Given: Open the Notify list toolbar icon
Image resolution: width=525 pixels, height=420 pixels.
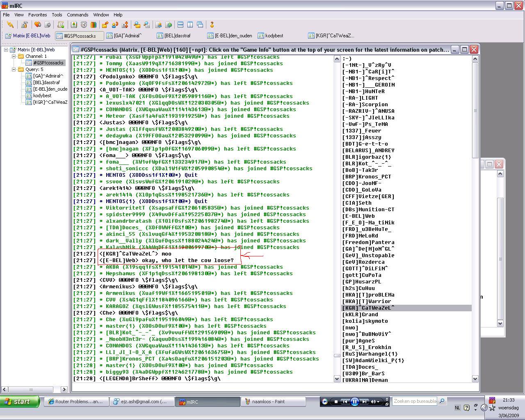Looking at the screenshot, I should click(159, 25).
